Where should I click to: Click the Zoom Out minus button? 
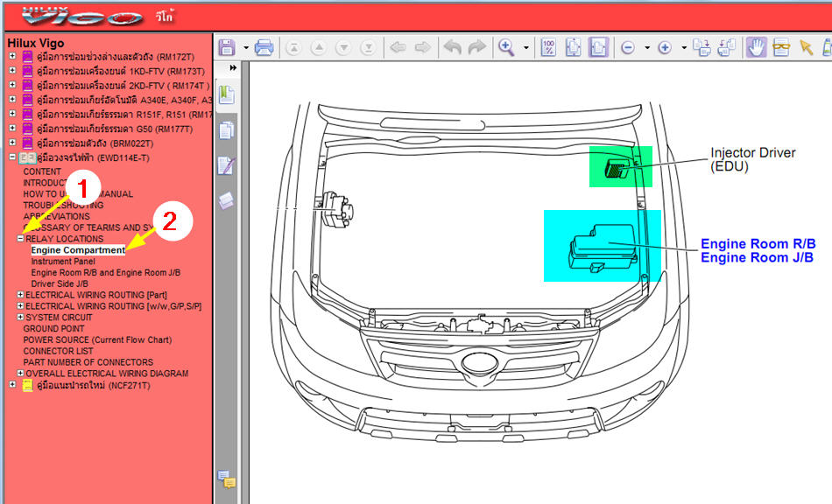point(628,48)
